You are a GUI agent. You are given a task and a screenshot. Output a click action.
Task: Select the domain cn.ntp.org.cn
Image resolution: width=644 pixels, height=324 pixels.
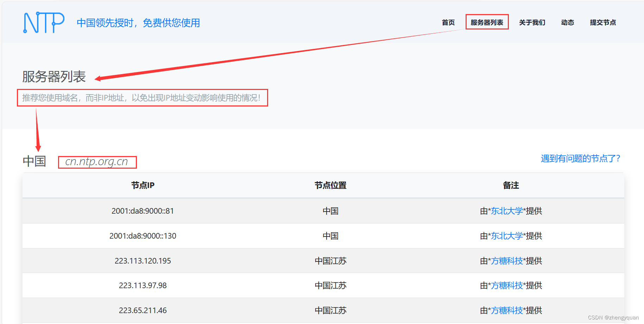96,161
